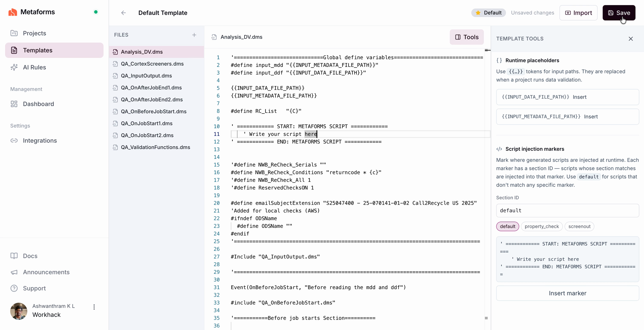Image resolution: width=644 pixels, height=330 pixels.
Task: Open the Announcements page
Action: pyautogui.click(x=46, y=272)
